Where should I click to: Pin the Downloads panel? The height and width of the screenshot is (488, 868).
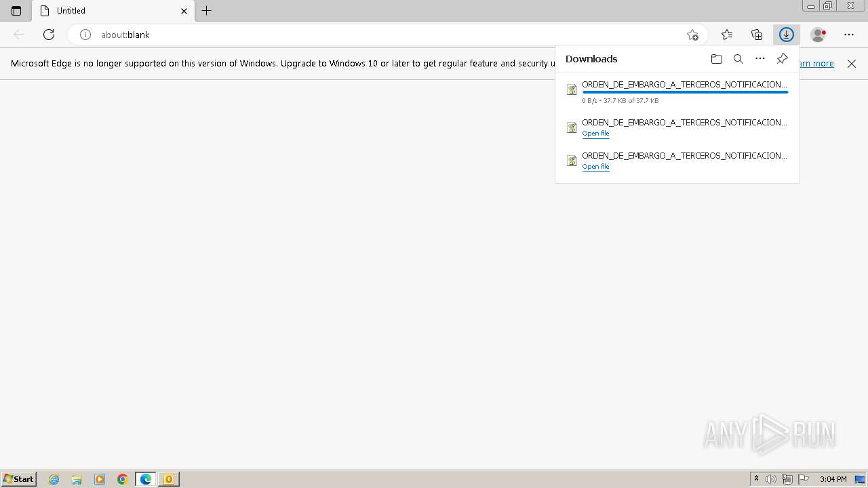point(782,59)
